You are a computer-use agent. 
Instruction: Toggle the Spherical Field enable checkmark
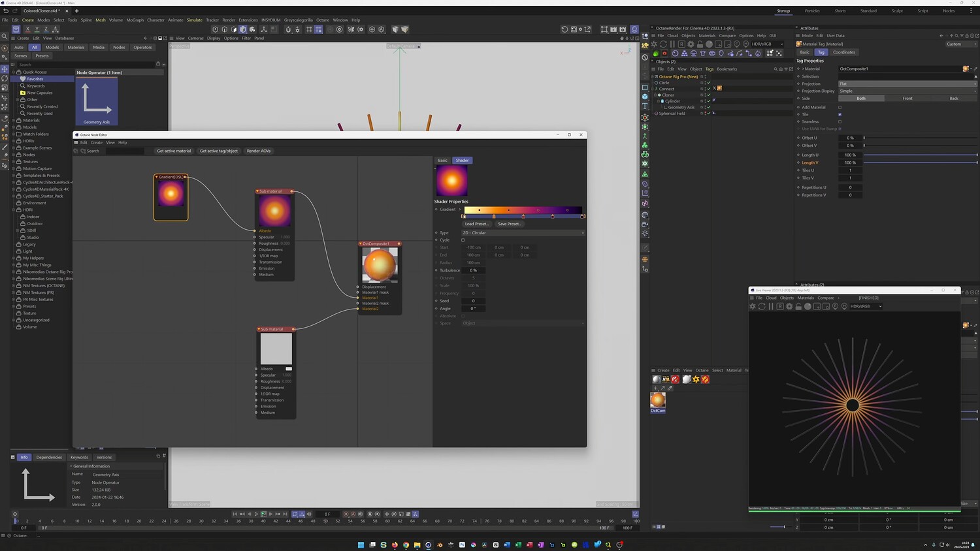[x=708, y=114]
